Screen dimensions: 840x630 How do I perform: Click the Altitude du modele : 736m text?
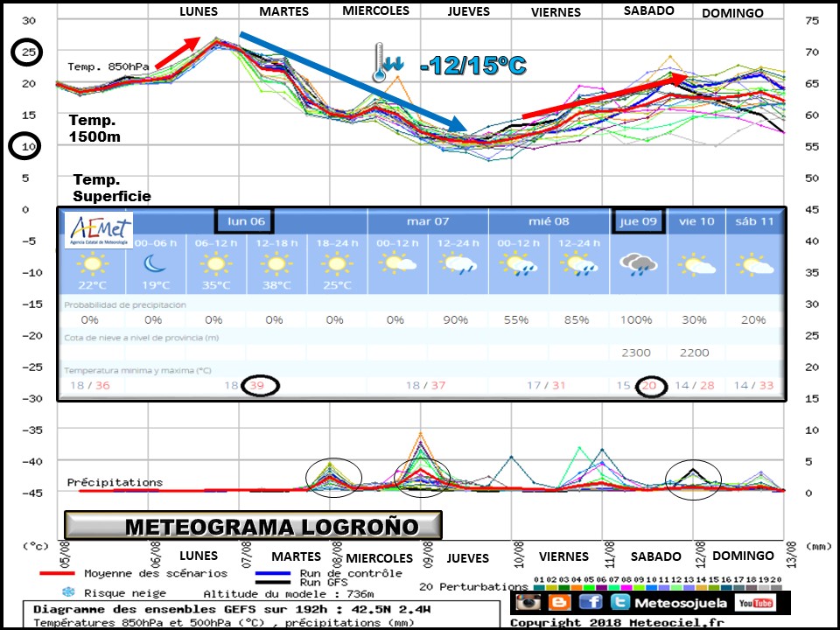pyautogui.click(x=289, y=593)
